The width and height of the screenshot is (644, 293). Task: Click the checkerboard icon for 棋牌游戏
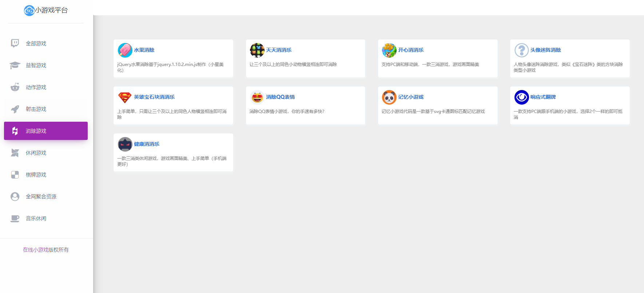(x=15, y=175)
